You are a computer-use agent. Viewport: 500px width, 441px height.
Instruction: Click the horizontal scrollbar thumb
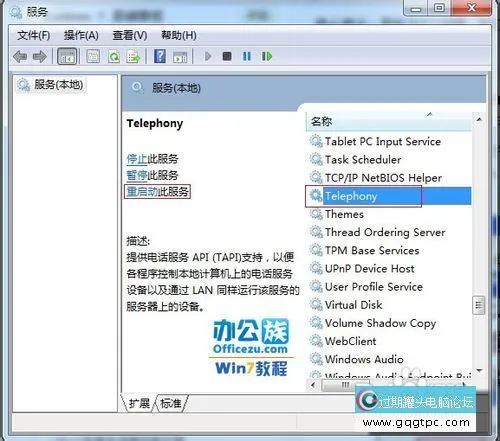pos(346,385)
